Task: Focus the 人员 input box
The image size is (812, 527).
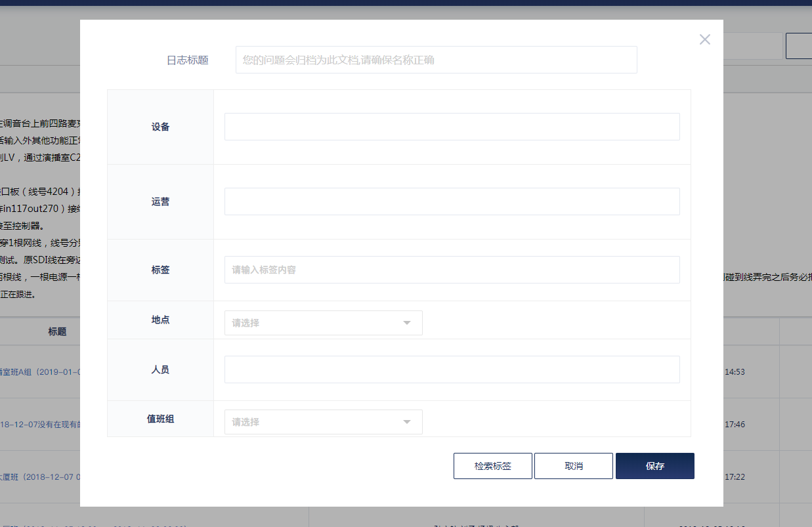Action: [452, 369]
